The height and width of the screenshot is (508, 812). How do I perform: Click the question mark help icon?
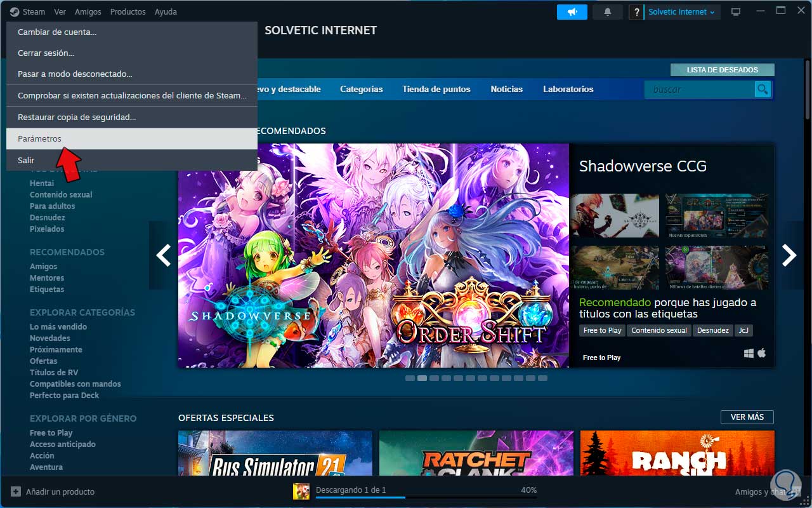(636, 12)
